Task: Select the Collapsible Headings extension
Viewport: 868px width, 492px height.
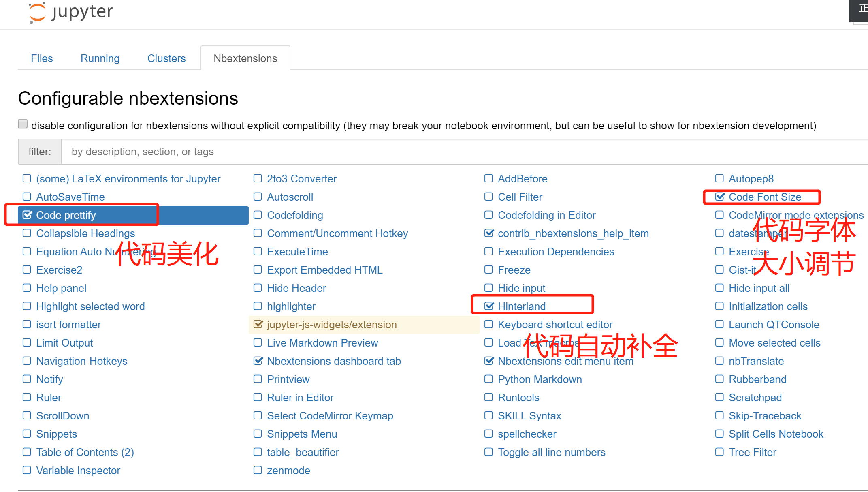Action: click(85, 233)
